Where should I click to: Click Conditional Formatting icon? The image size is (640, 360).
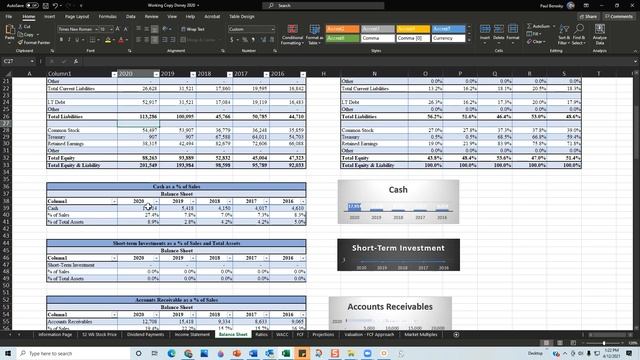pos(292,30)
